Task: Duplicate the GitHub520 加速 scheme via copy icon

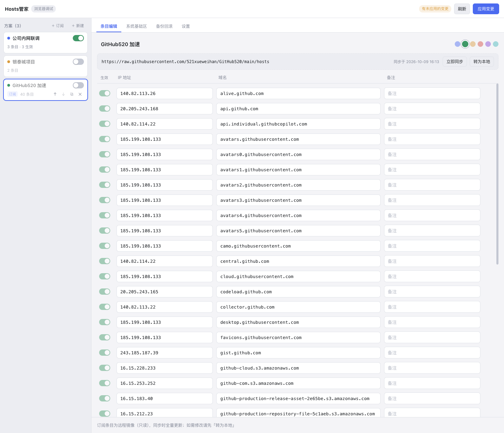Action: (72, 94)
